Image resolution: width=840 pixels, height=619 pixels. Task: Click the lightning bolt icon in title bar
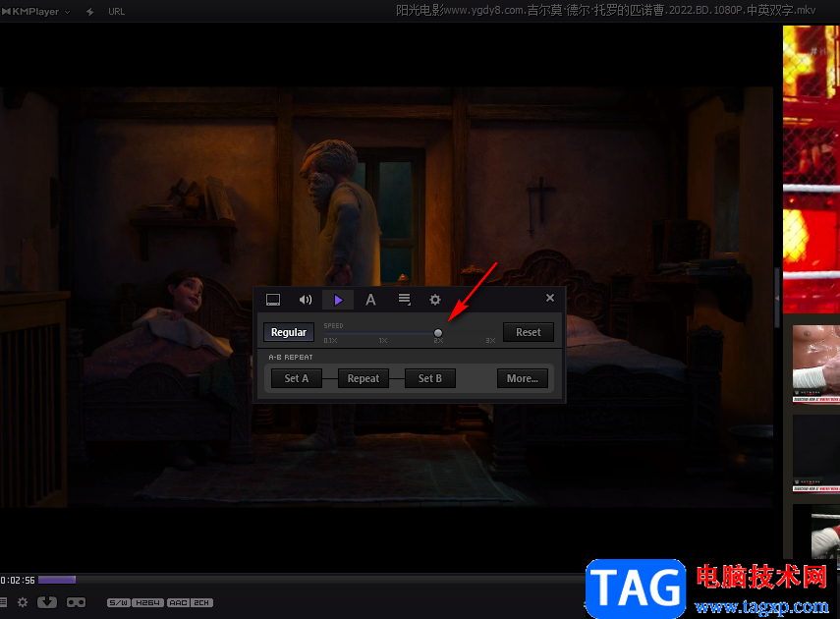90,11
